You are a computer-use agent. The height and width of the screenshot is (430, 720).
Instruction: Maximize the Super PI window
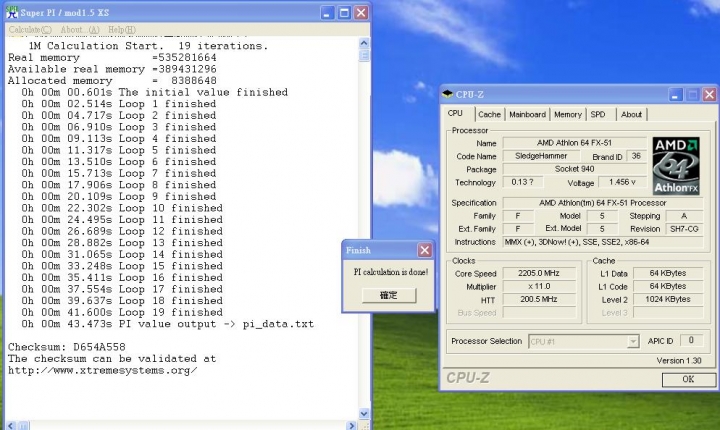(x=344, y=13)
